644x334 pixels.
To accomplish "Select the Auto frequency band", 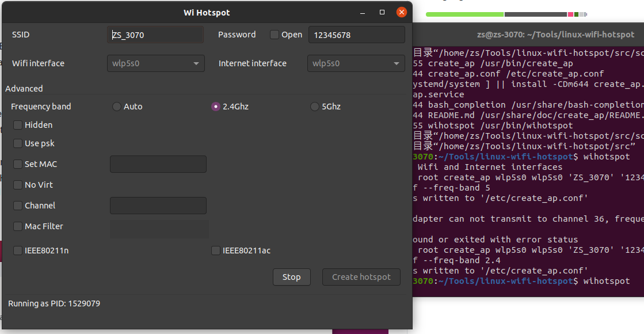I will [x=116, y=107].
